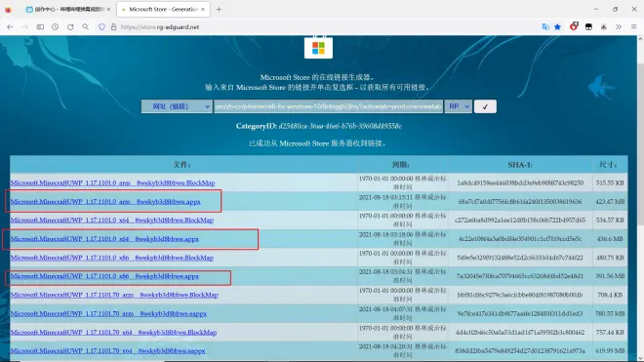Click the 423.47 MB size cell
This screenshot has height=362, width=644.
tap(610, 201)
